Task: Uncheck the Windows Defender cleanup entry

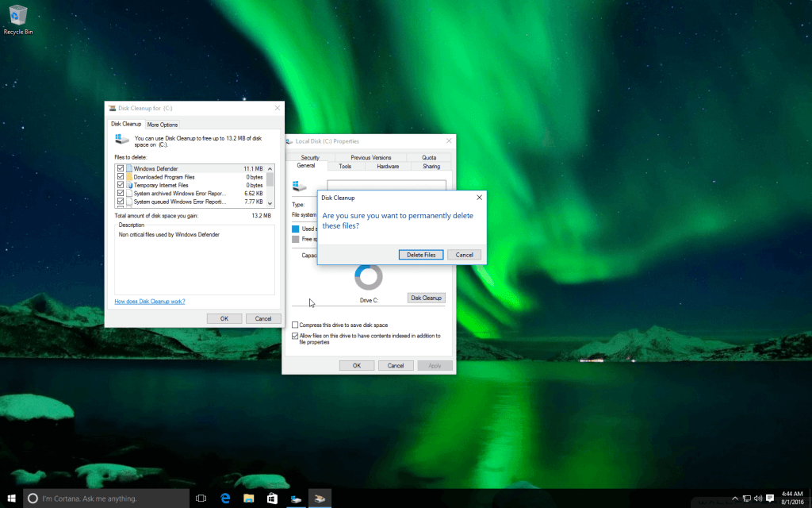Action: tap(121, 168)
